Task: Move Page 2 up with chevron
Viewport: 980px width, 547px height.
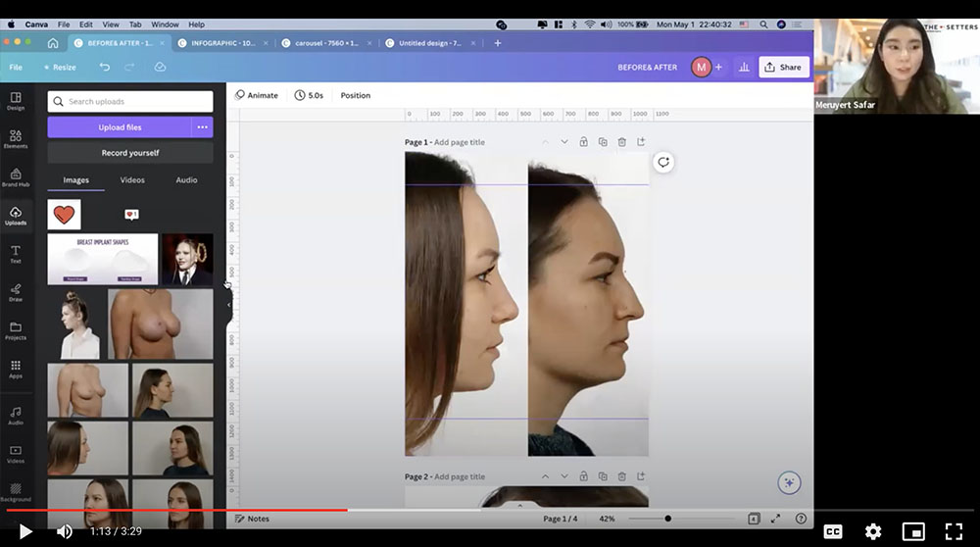Action: click(x=545, y=476)
